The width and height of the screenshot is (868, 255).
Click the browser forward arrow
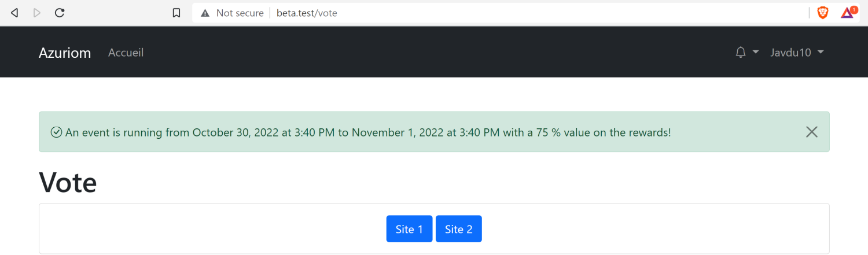37,13
